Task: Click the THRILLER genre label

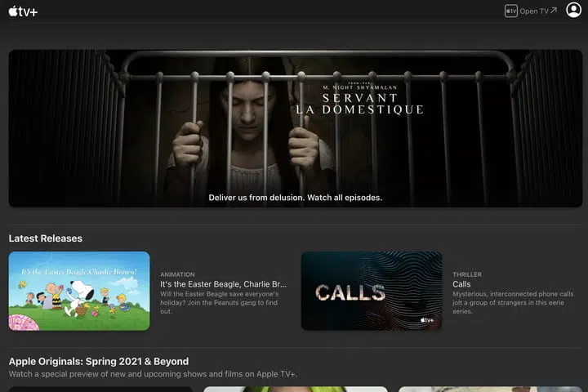Action: coord(467,274)
